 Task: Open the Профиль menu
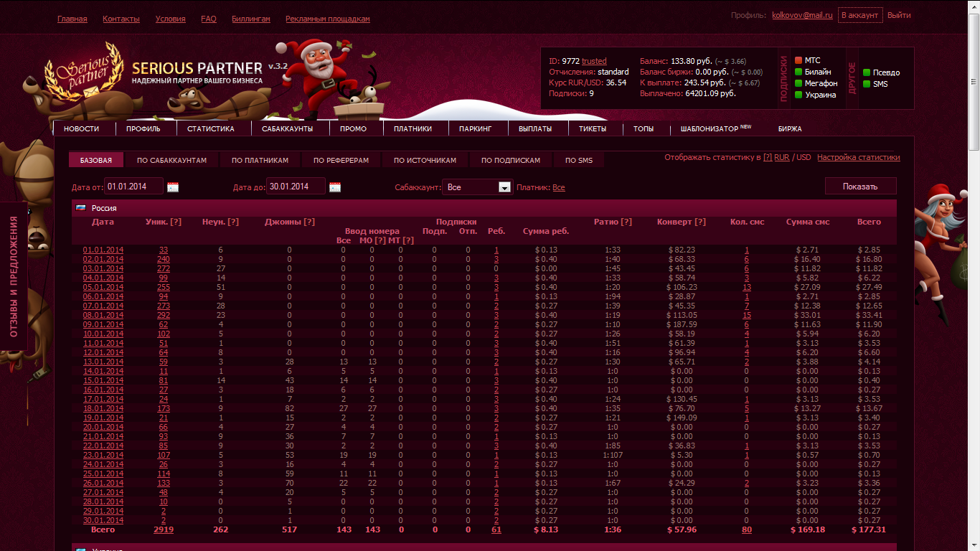[x=143, y=129]
